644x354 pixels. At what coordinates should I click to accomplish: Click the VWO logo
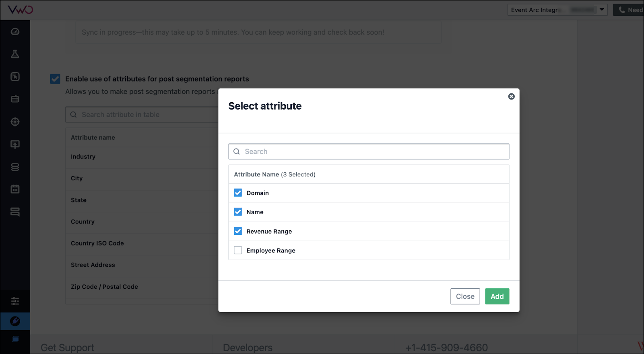coord(21,9)
